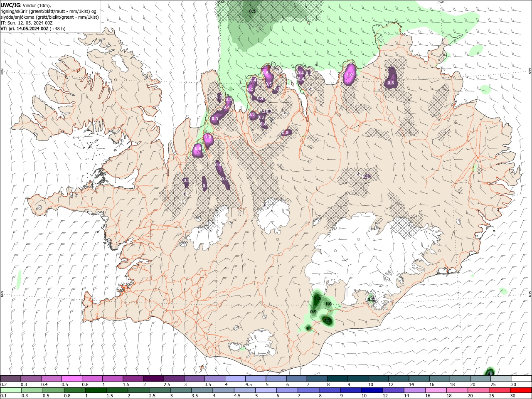
Task: Pick the deep blue 10–12 rain legend swatch
Action: (372, 390)
